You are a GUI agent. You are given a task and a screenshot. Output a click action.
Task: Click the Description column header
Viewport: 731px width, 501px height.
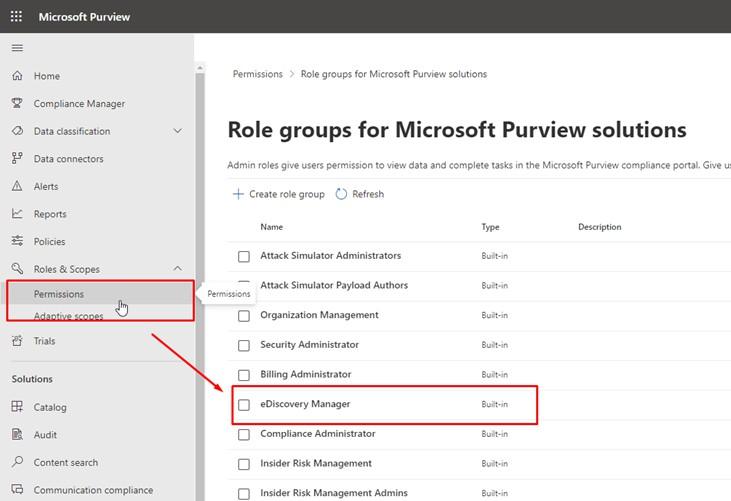click(x=600, y=227)
